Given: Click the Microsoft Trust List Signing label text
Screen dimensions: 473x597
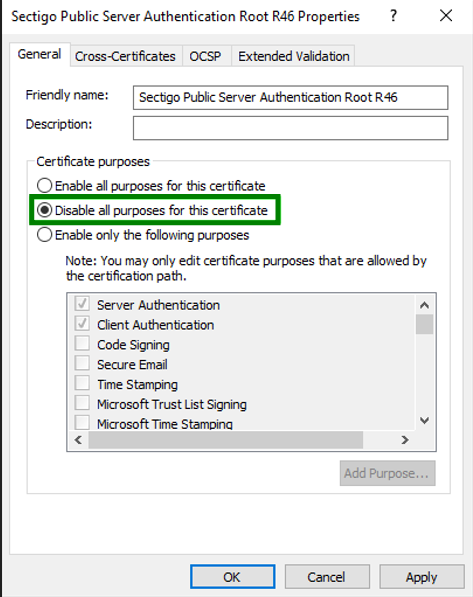Looking at the screenshot, I should pyautogui.click(x=172, y=404).
